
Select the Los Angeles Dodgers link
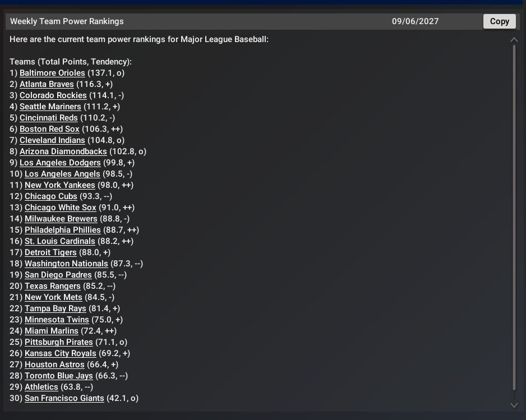click(60, 163)
